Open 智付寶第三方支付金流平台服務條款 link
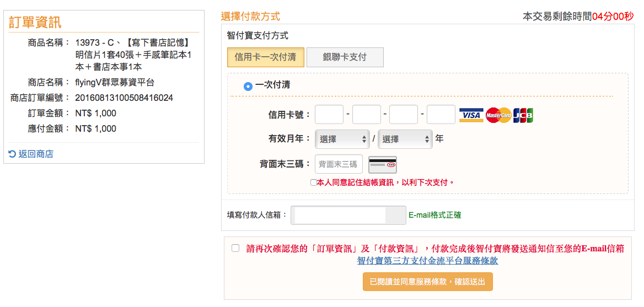 (x=427, y=261)
